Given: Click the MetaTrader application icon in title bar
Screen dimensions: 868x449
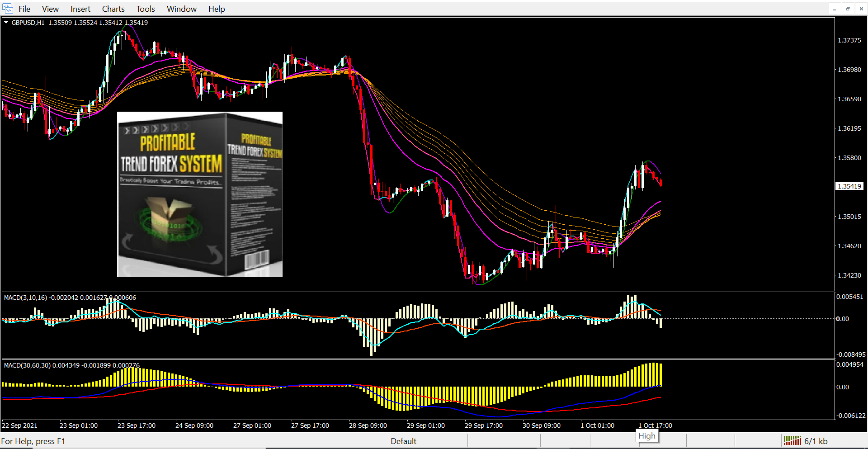Looking at the screenshot, I should (8, 8).
